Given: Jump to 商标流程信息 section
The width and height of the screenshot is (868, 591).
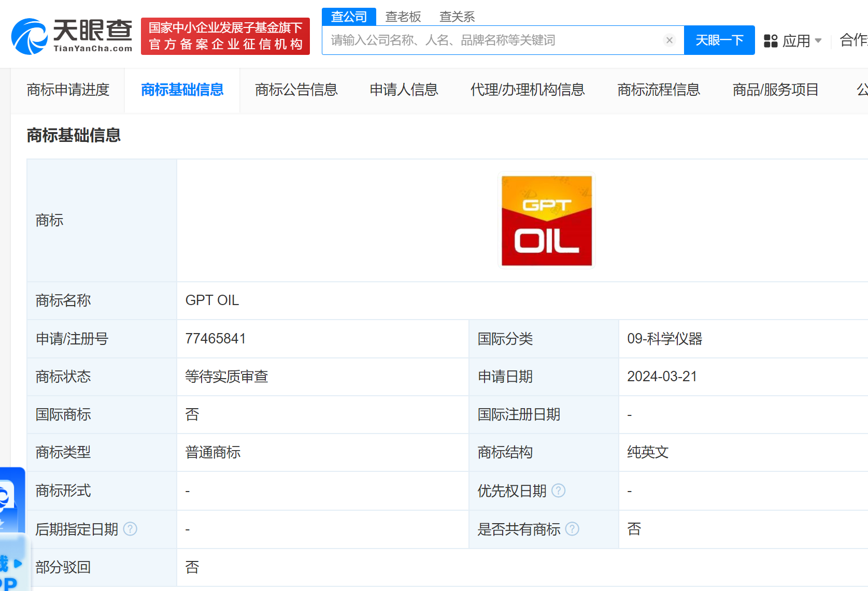Looking at the screenshot, I should click(658, 90).
